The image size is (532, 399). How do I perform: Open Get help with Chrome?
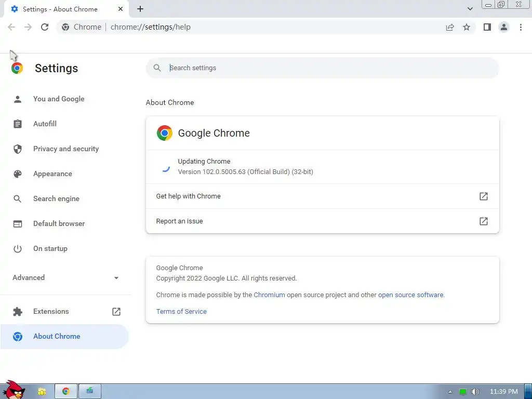click(x=322, y=196)
